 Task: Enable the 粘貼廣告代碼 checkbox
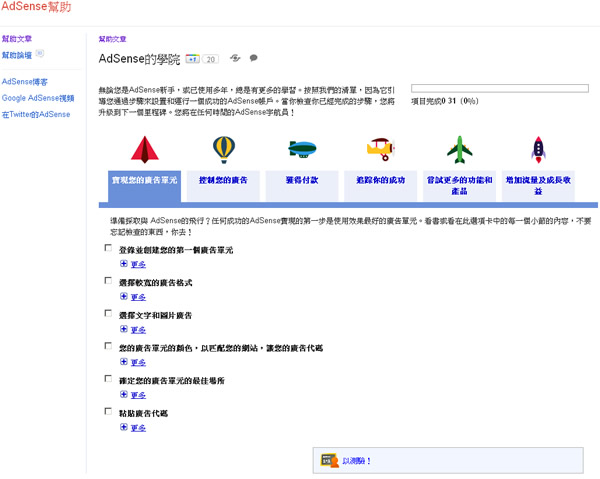tap(108, 411)
